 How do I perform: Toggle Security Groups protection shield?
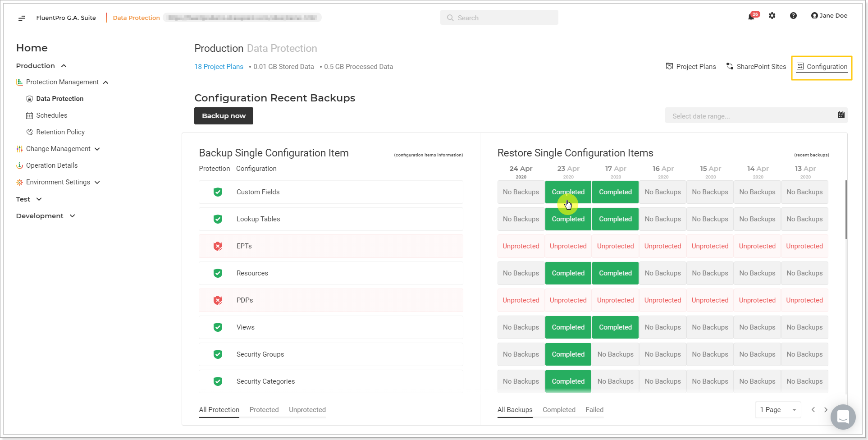pos(218,354)
